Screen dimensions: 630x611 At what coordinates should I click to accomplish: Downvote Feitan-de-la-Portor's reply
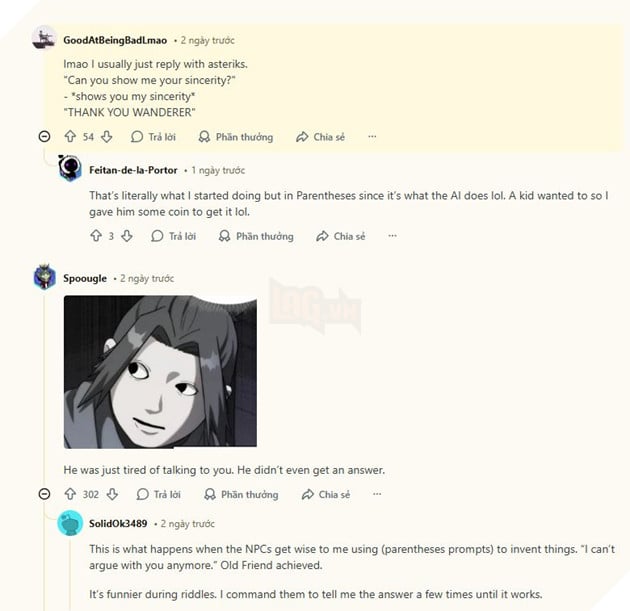tap(127, 236)
